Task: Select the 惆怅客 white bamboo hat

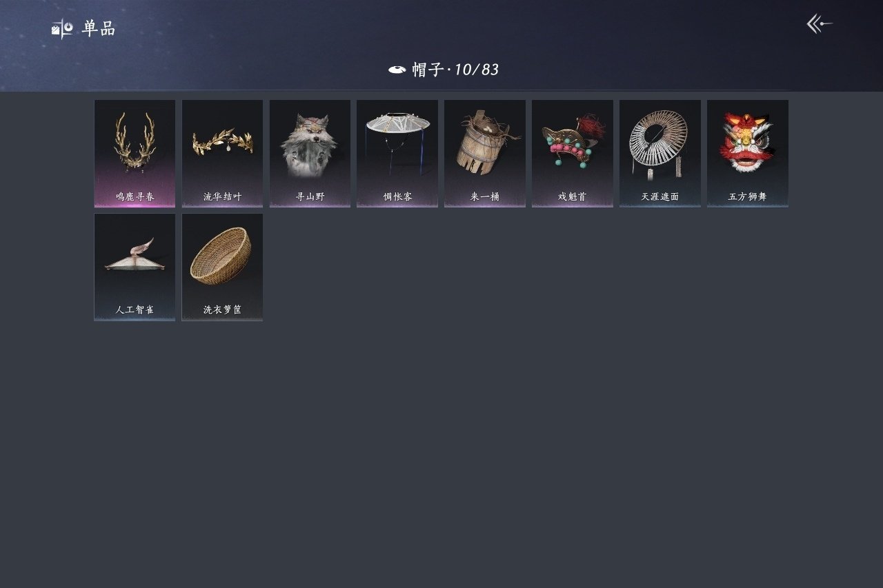Action: pyautogui.click(x=397, y=153)
